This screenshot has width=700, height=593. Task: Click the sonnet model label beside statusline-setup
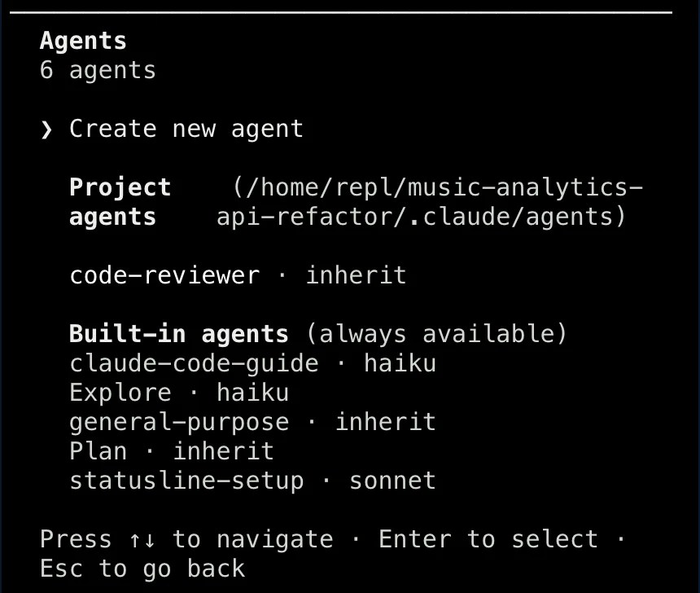click(x=392, y=481)
